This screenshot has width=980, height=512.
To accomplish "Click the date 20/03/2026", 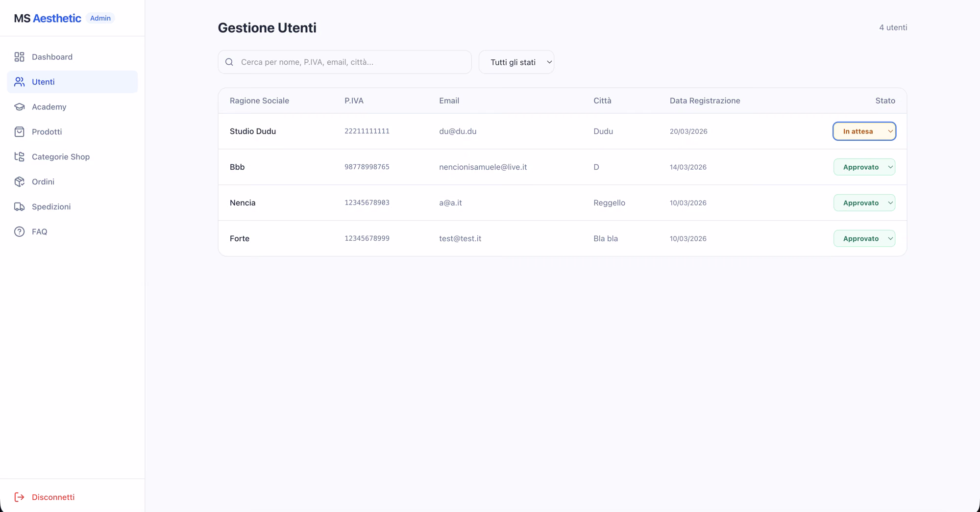I will (x=688, y=131).
